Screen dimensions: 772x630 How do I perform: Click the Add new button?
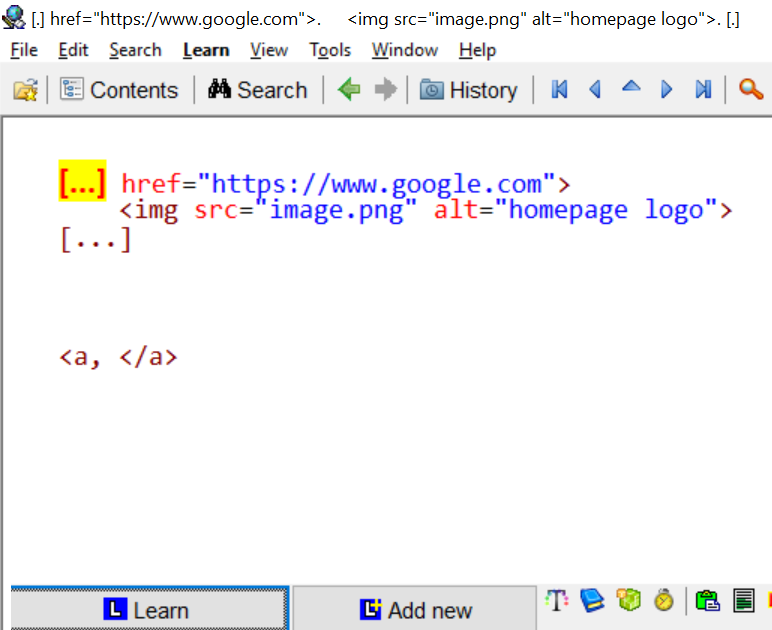click(415, 609)
